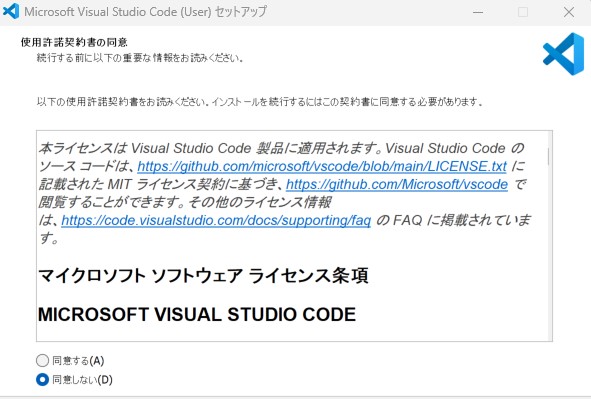
Task: Select the 同意しない(D) radio button
Action: tap(42, 379)
